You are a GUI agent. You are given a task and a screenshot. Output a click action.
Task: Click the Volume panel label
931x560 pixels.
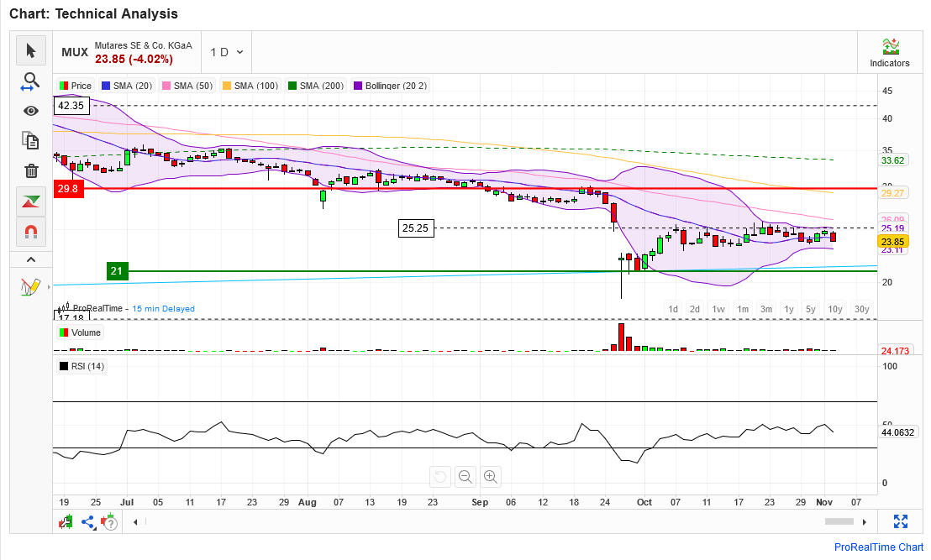(x=80, y=332)
